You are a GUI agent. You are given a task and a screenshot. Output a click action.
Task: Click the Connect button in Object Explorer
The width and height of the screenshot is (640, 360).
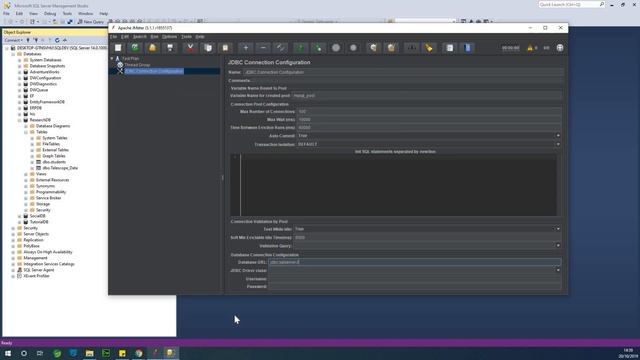13,40
